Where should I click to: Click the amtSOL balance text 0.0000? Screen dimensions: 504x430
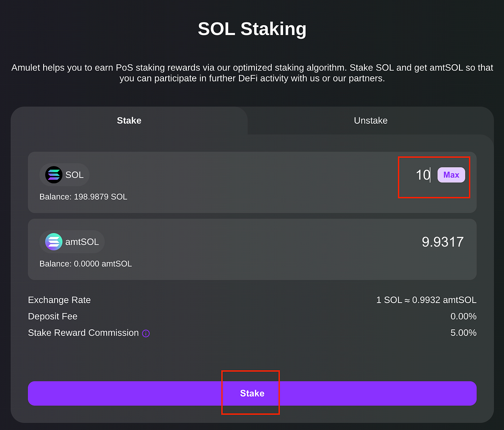[x=85, y=264]
